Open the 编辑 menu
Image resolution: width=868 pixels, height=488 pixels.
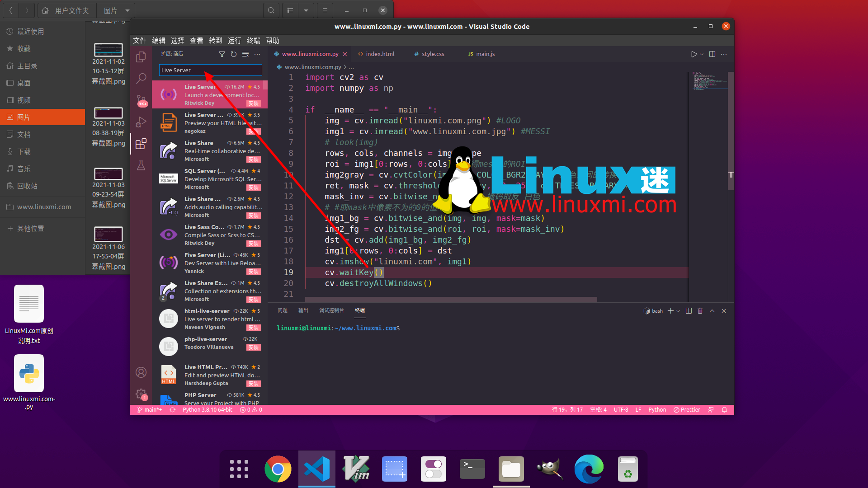159,41
